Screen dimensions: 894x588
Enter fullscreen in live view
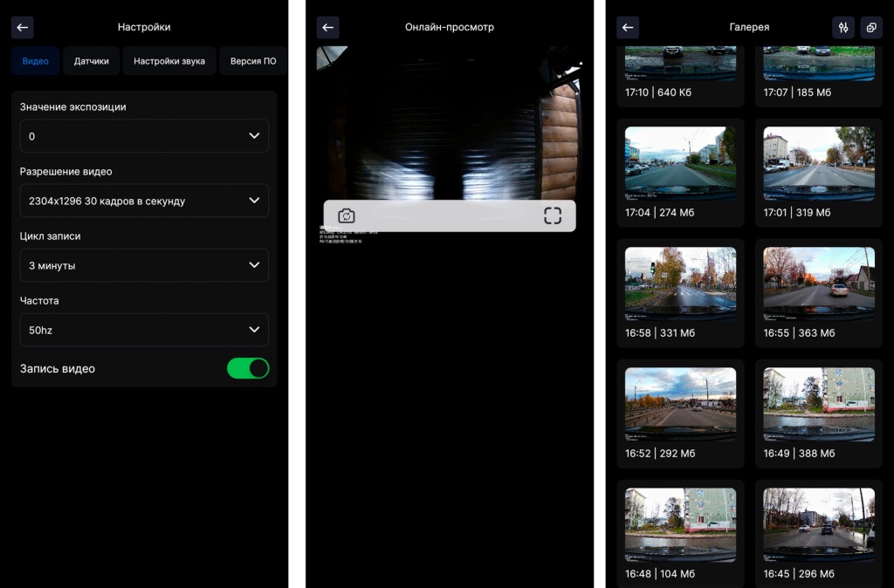(553, 215)
